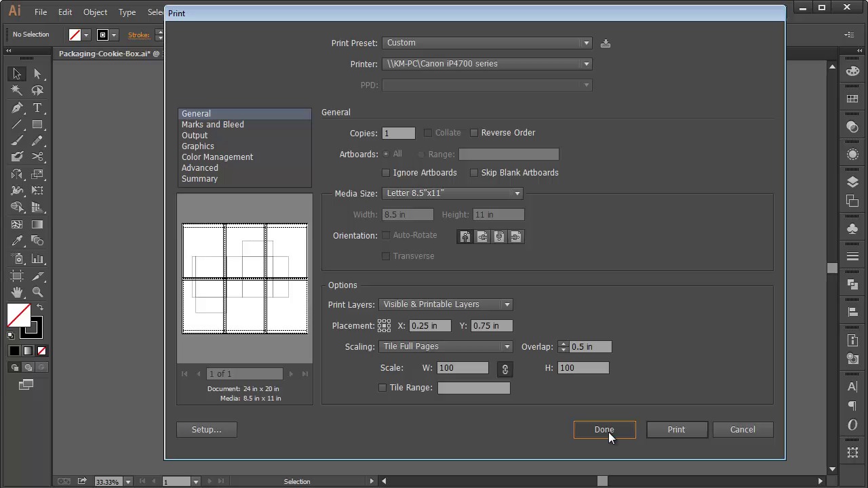Toggle the scale constrain proportions link icon
The height and width of the screenshot is (488, 868).
[x=505, y=369]
